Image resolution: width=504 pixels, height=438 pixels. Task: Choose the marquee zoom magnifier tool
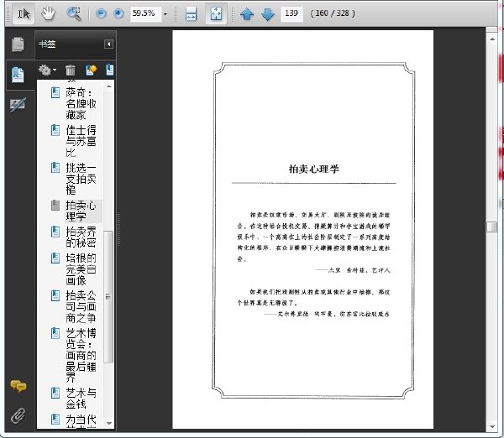point(74,13)
